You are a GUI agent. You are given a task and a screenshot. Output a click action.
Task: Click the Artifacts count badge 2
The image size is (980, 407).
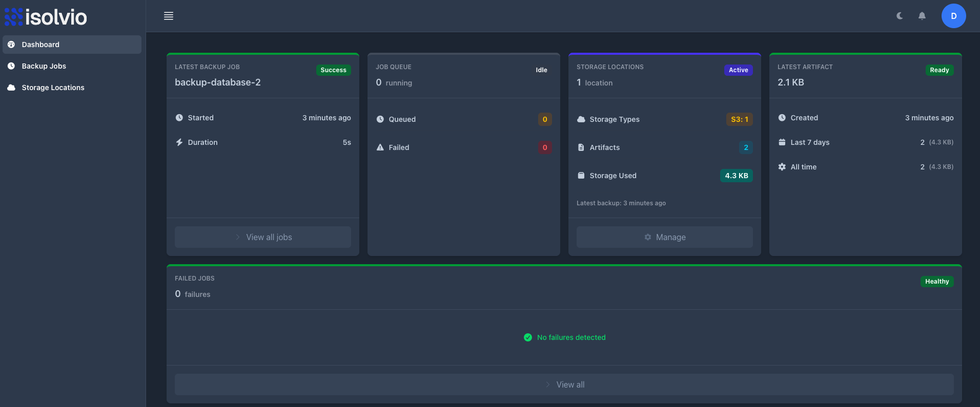click(746, 147)
